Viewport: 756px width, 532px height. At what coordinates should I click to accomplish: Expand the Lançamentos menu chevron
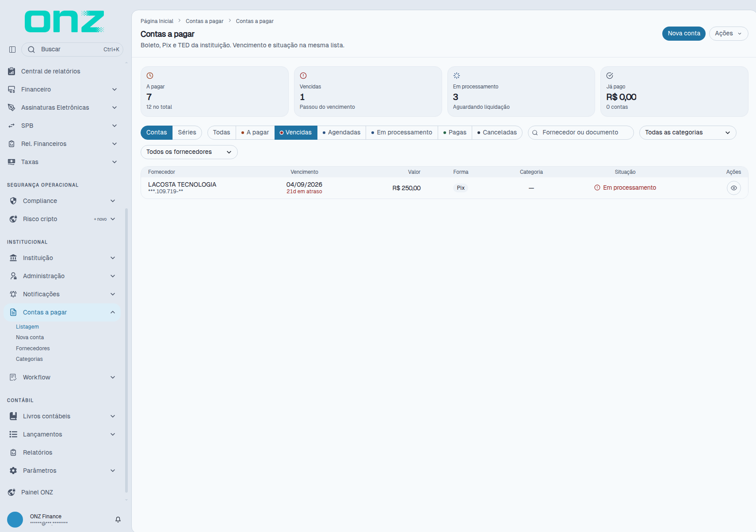tap(113, 434)
